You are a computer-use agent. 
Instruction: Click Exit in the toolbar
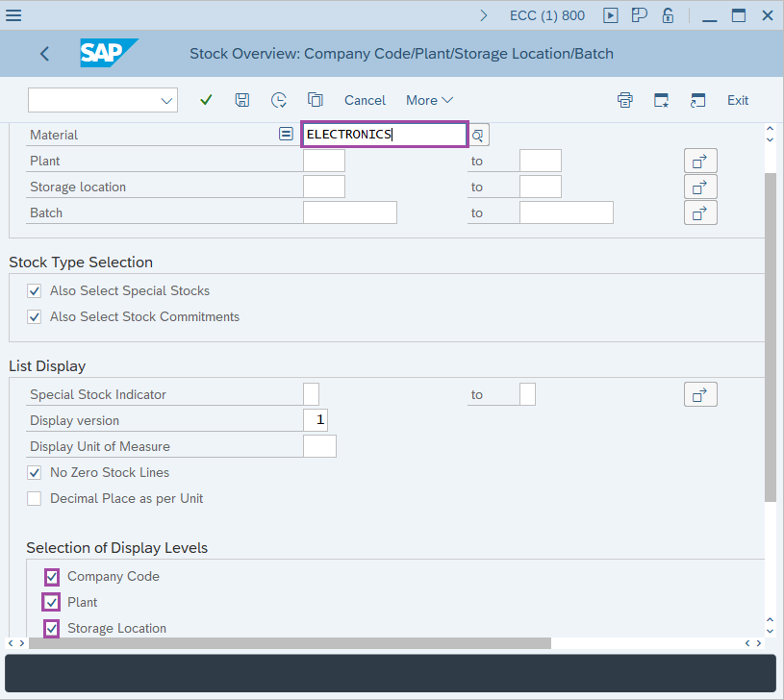pos(737,100)
